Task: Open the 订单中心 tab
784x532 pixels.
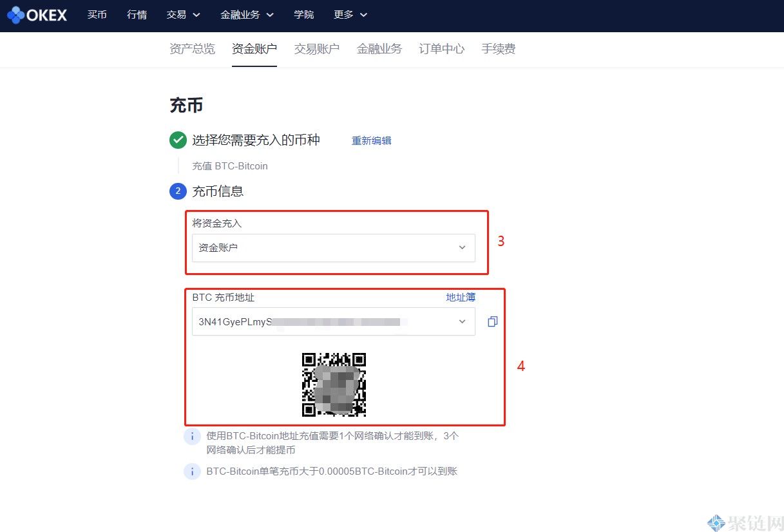Action: [441, 49]
